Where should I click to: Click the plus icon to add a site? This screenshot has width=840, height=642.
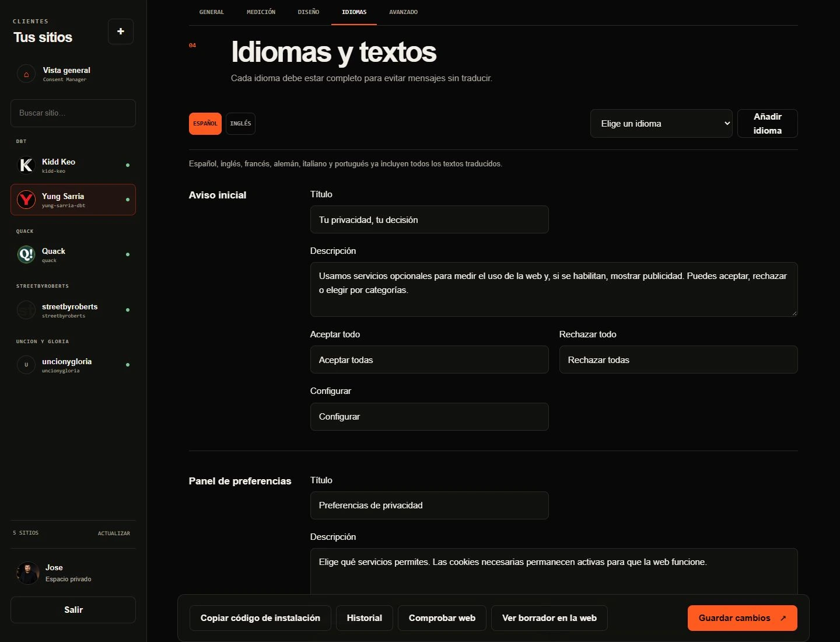[121, 32]
